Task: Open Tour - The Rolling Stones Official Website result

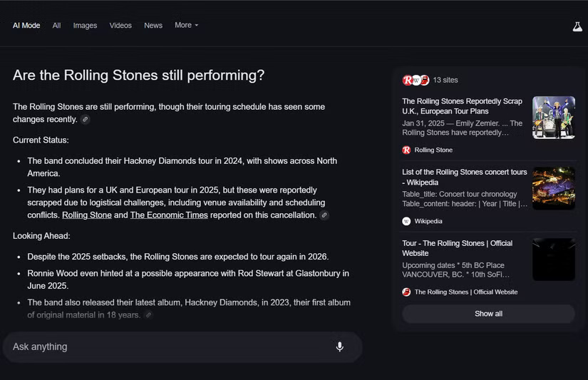Action: [457, 248]
